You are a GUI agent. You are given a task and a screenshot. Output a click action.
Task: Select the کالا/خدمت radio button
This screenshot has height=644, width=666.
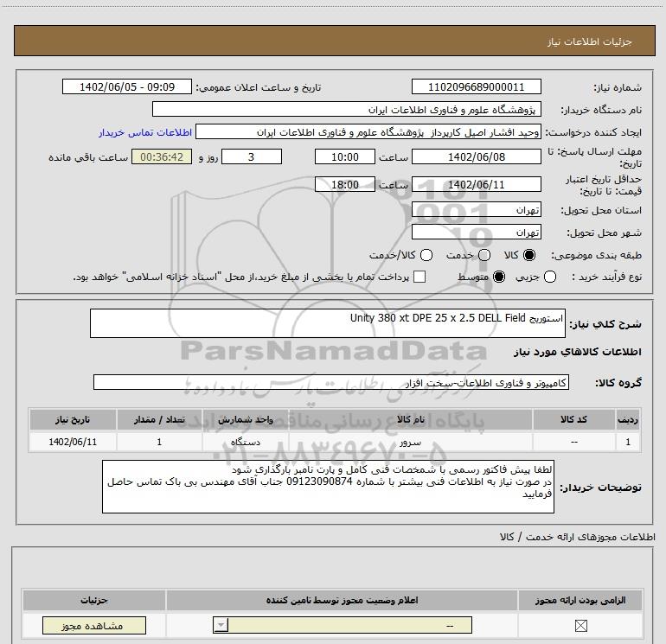pyautogui.click(x=426, y=255)
